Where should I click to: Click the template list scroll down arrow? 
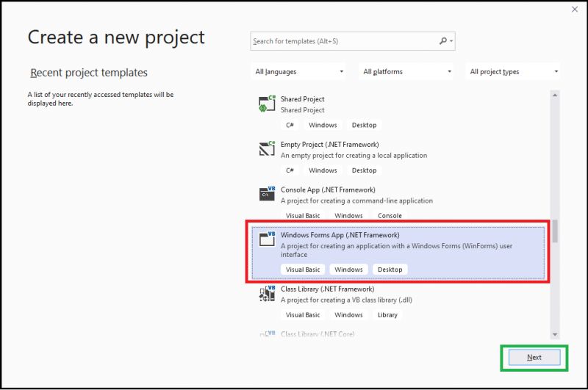pyautogui.click(x=555, y=335)
